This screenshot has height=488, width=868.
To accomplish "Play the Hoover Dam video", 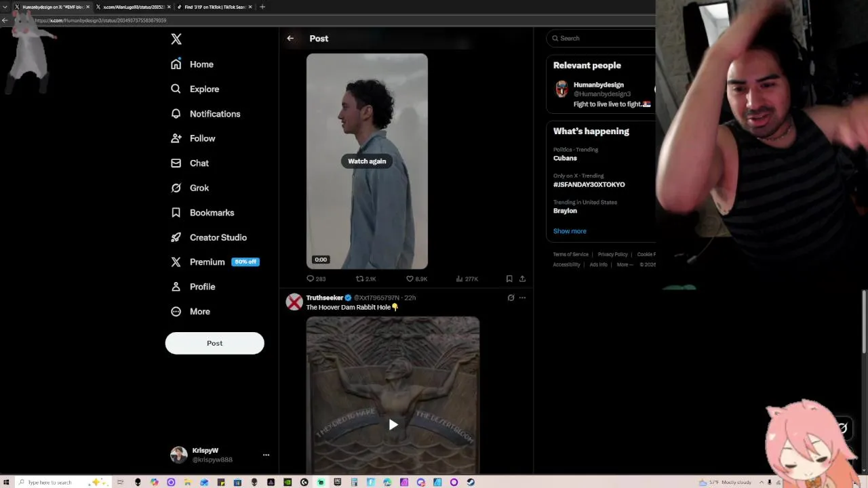I will (393, 425).
